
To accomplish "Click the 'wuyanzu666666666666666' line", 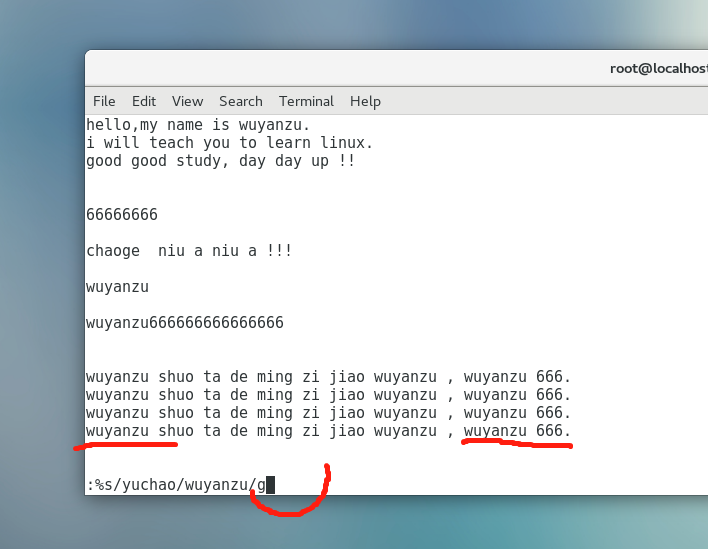I will pos(185,323).
